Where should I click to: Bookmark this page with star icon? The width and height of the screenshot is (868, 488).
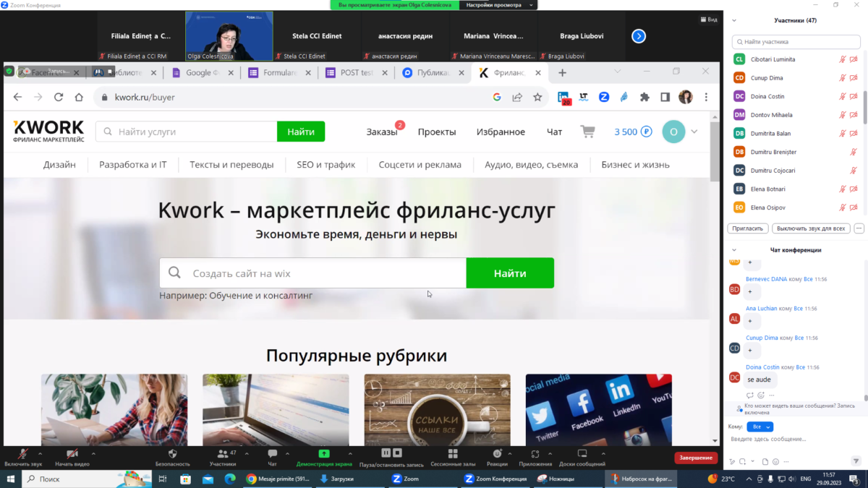[537, 97]
